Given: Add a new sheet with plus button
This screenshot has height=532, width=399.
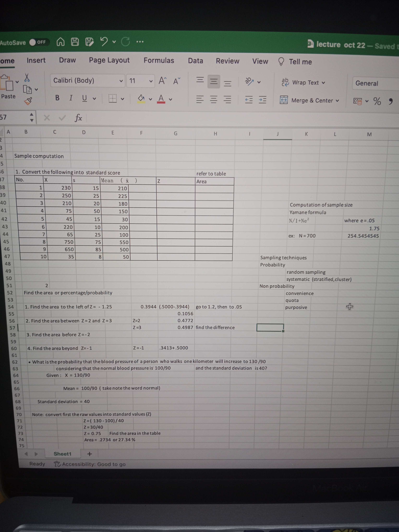Looking at the screenshot, I should (89, 454).
